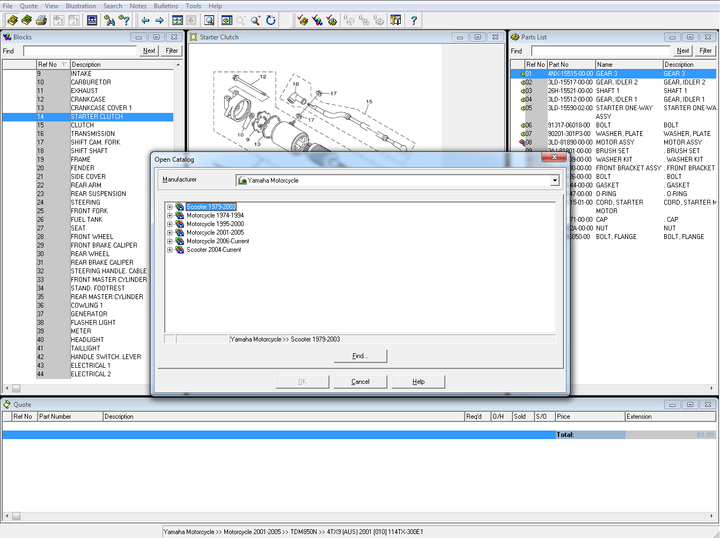720x538 pixels.
Task: Open the File menu
Action: [x=7, y=6]
